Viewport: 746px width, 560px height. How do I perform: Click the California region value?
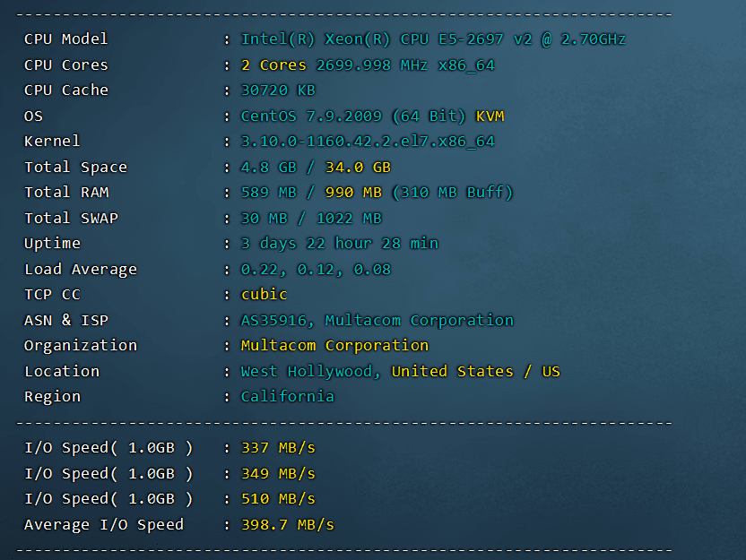pyautogui.click(x=287, y=397)
